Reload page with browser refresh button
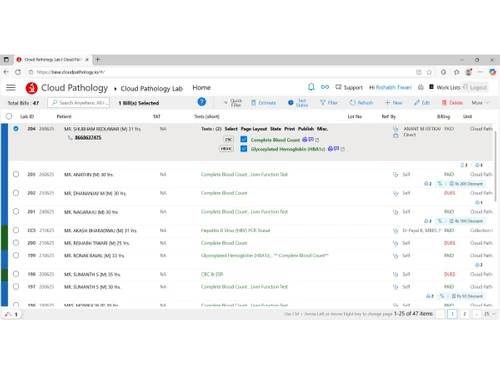500x375 pixels. [x=18, y=72]
